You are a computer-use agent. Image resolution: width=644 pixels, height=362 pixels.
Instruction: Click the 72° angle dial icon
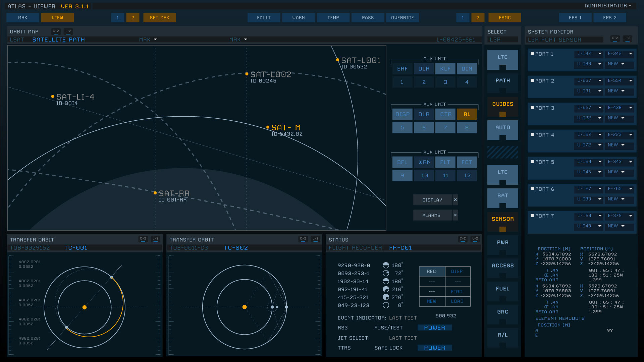pos(386,273)
